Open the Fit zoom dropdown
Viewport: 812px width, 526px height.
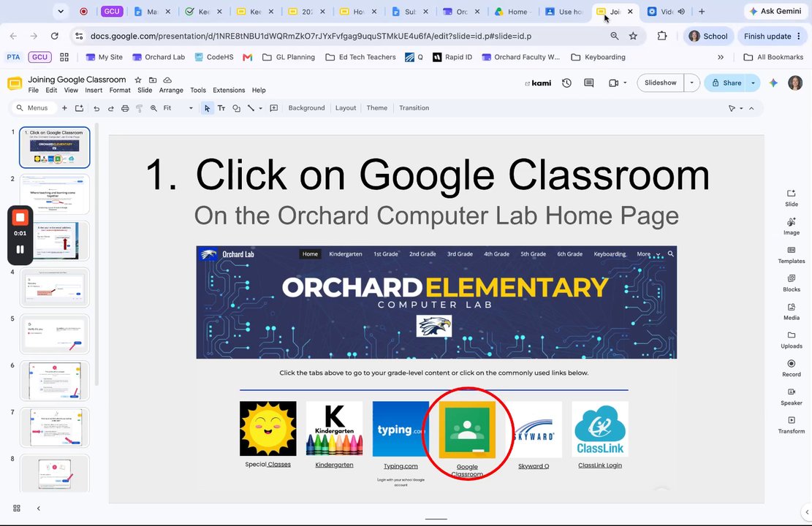coord(178,108)
